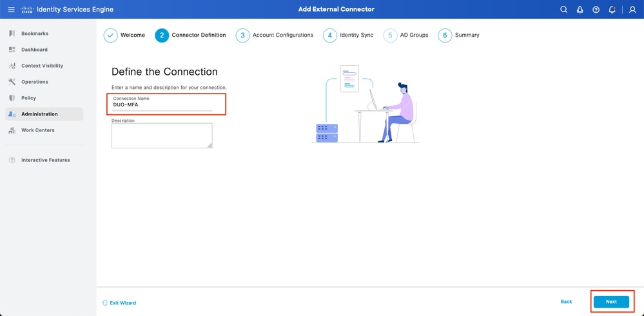The width and height of the screenshot is (644, 316).
Task: Click the Description resize handle corner
Action: point(210,146)
